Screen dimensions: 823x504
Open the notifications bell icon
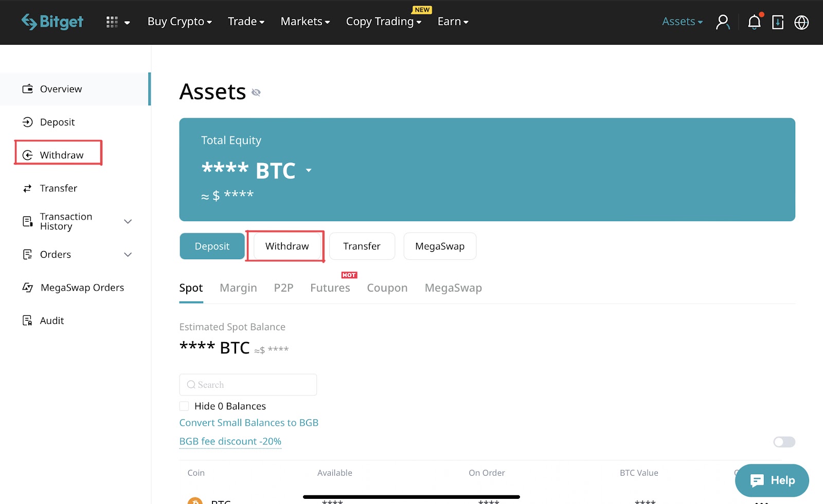tap(754, 22)
